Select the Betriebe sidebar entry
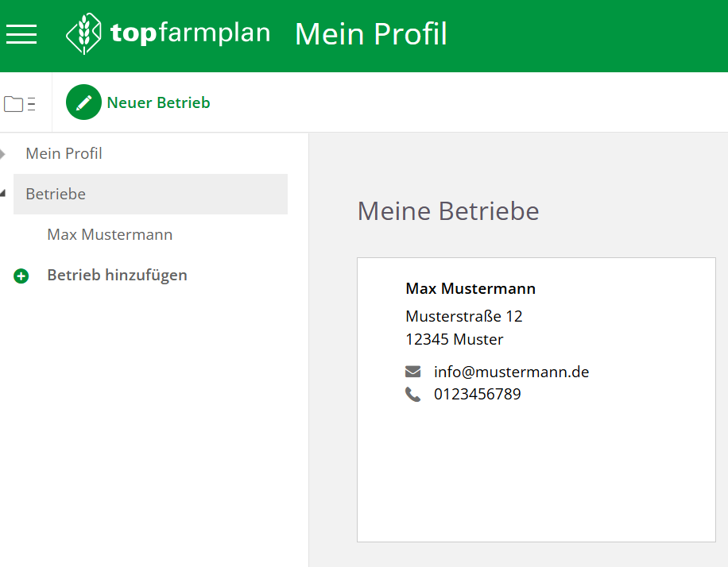The width and height of the screenshot is (728, 567). (56, 194)
